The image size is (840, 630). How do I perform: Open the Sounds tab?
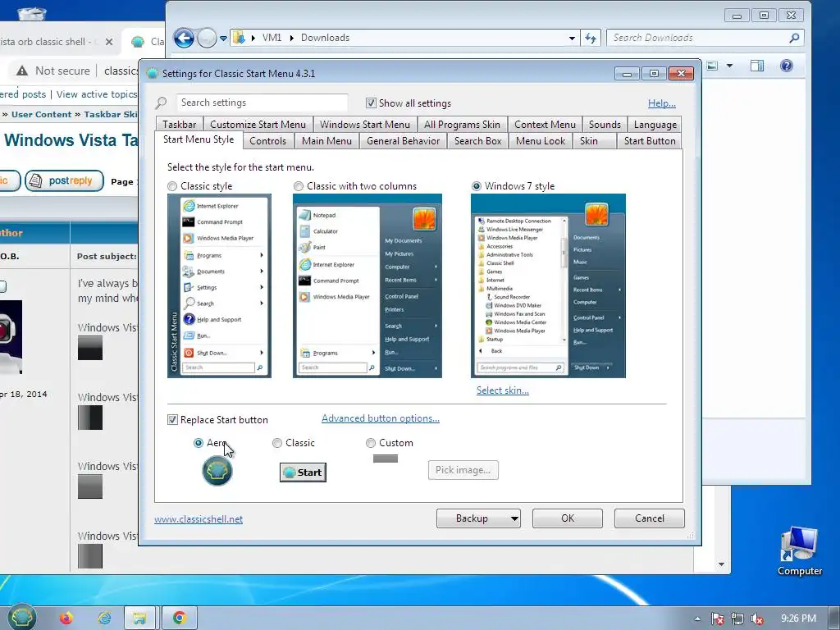[605, 125]
